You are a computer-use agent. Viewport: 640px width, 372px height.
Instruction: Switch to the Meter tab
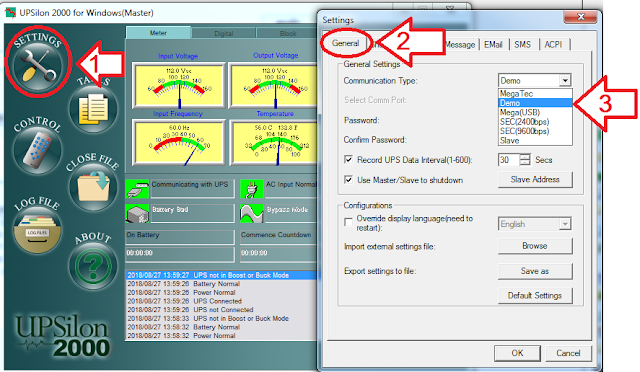tap(158, 33)
